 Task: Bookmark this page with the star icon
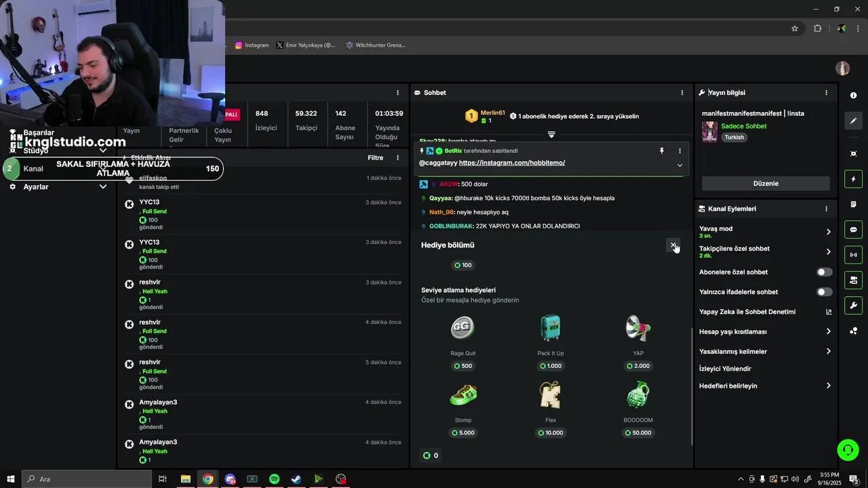795,28
